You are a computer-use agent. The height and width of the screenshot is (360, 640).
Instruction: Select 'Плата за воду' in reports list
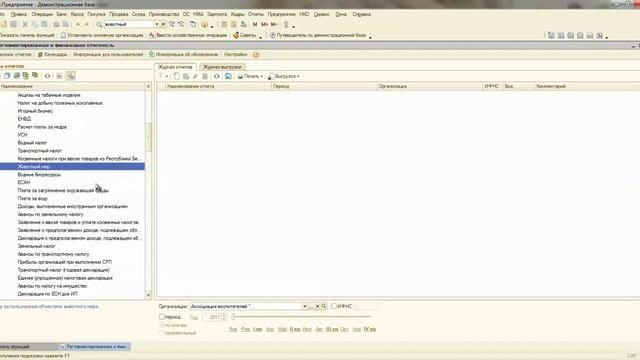point(33,198)
